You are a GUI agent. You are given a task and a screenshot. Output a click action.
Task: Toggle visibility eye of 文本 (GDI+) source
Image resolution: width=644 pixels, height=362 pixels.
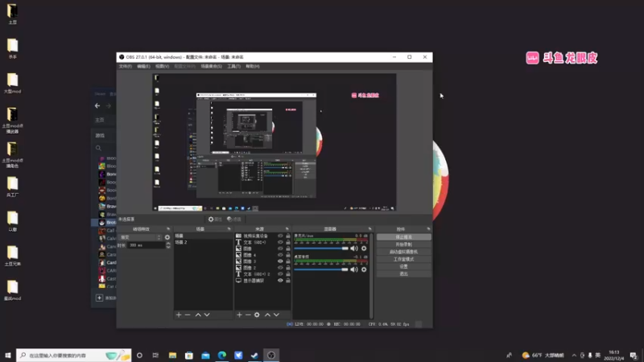pyautogui.click(x=280, y=242)
